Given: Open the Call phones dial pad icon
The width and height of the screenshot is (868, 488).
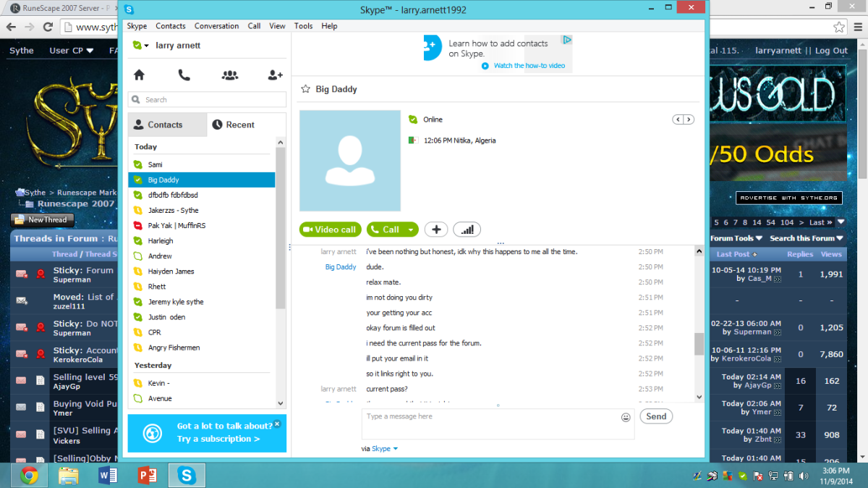Looking at the screenshot, I should (x=184, y=75).
